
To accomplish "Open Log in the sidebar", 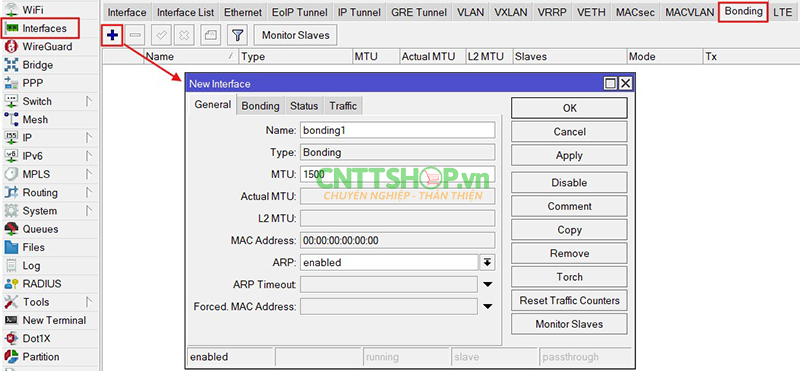I will [x=31, y=265].
